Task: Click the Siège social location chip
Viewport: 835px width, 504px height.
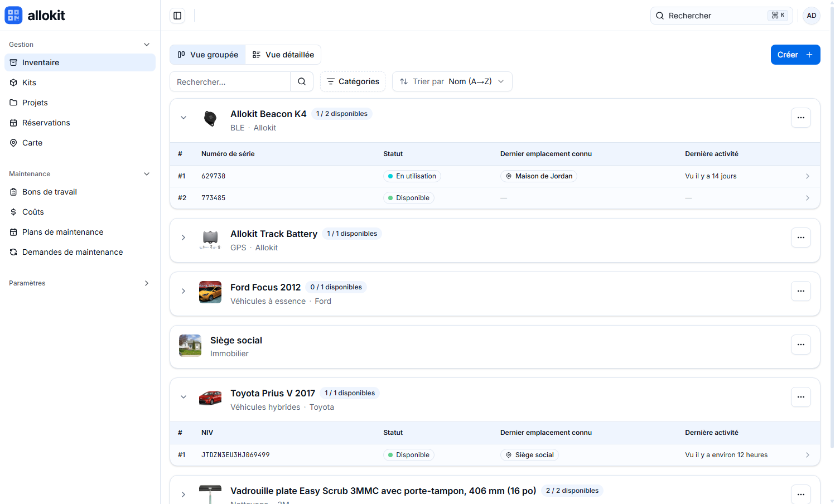Action: coord(529,455)
